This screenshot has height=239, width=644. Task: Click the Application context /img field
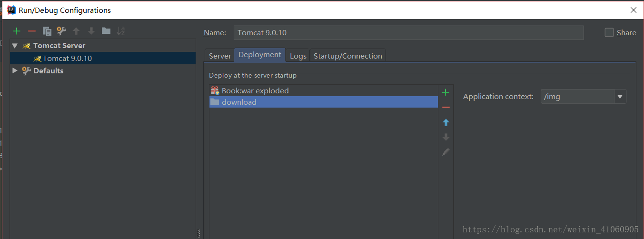coord(578,97)
